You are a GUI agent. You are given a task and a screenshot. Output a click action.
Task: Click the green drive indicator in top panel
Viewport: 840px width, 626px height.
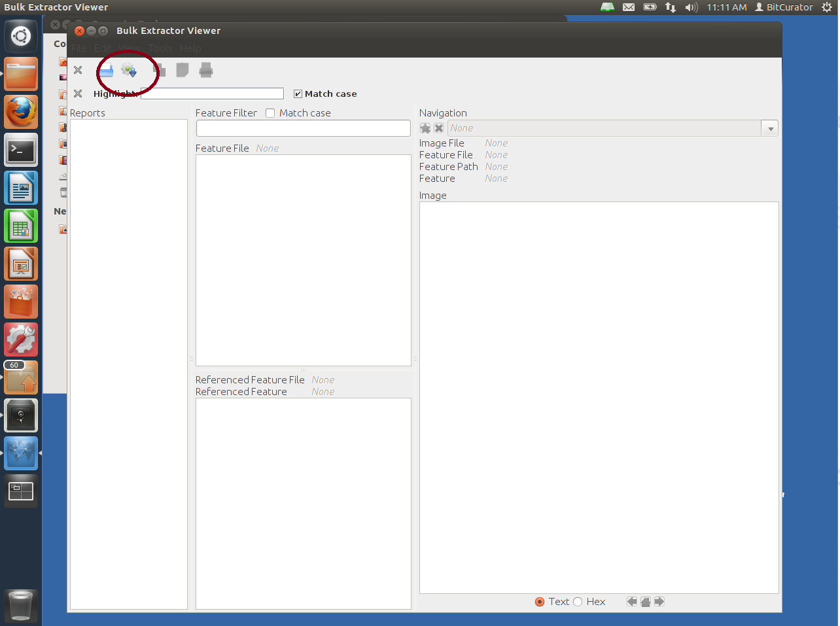click(x=608, y=7)
